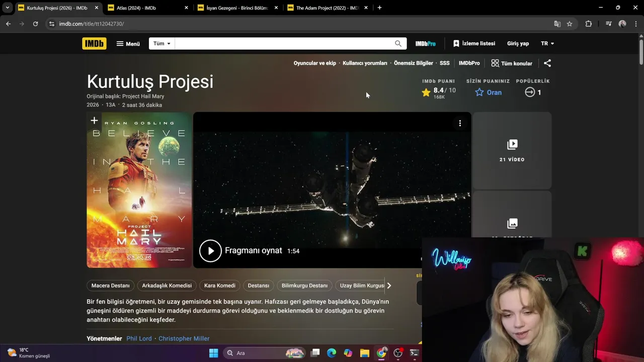This screenshot has height=362, width=644.
Task: Select the Destansı genre chip
Action: click(x=259, y=286)
